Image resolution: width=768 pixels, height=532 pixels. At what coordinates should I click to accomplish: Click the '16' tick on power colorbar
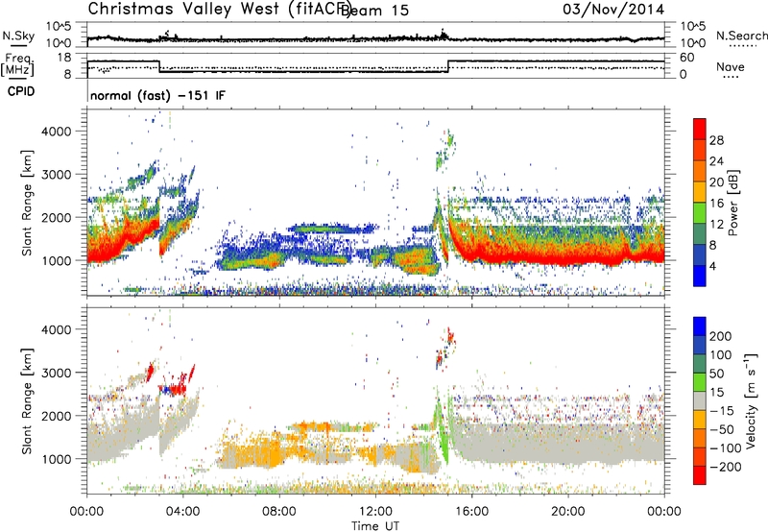[x=716, y=204]
